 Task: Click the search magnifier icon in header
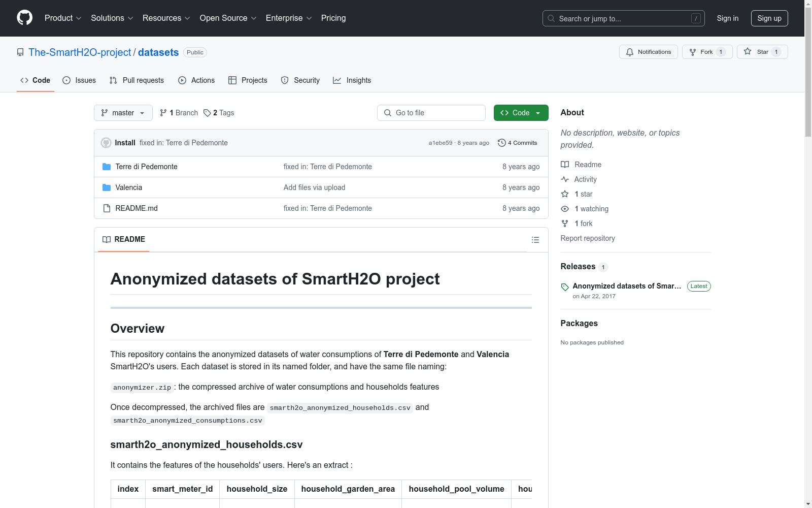pos(551,18)
